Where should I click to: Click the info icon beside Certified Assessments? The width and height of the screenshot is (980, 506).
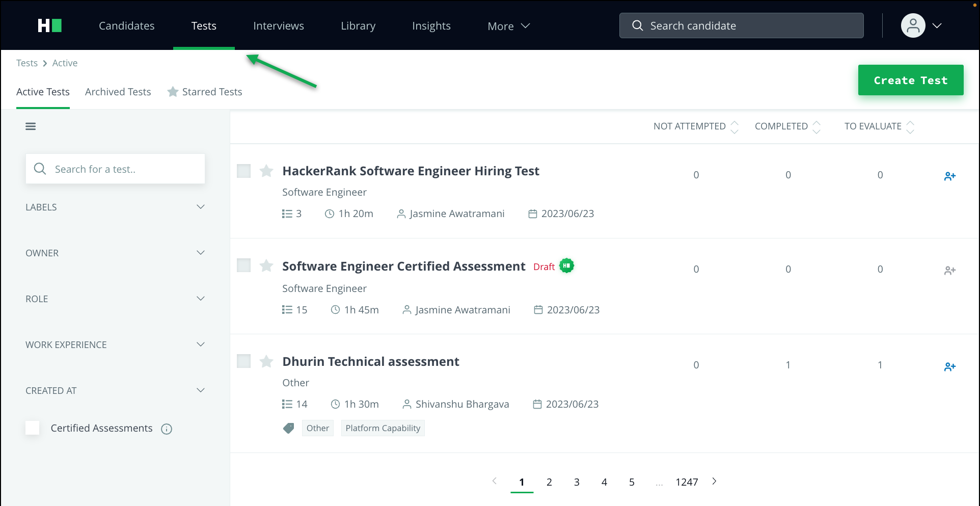[167, 429]
